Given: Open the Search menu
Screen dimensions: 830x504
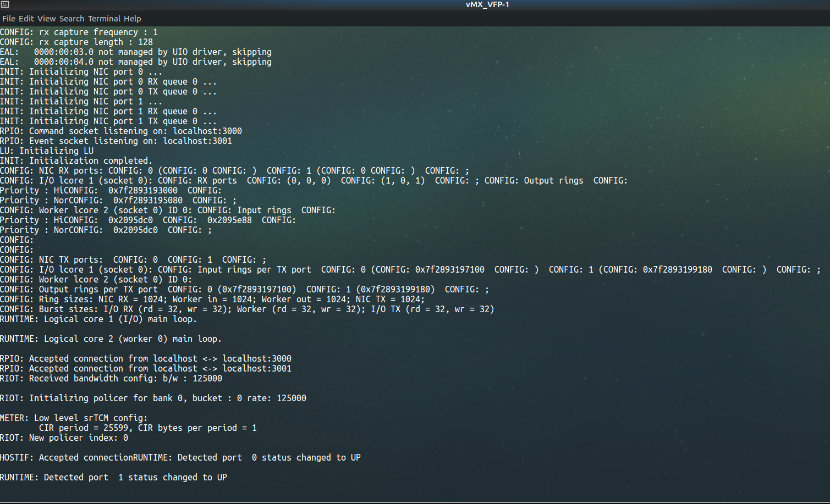Looking at the screenshot, I should click(72, 19).
